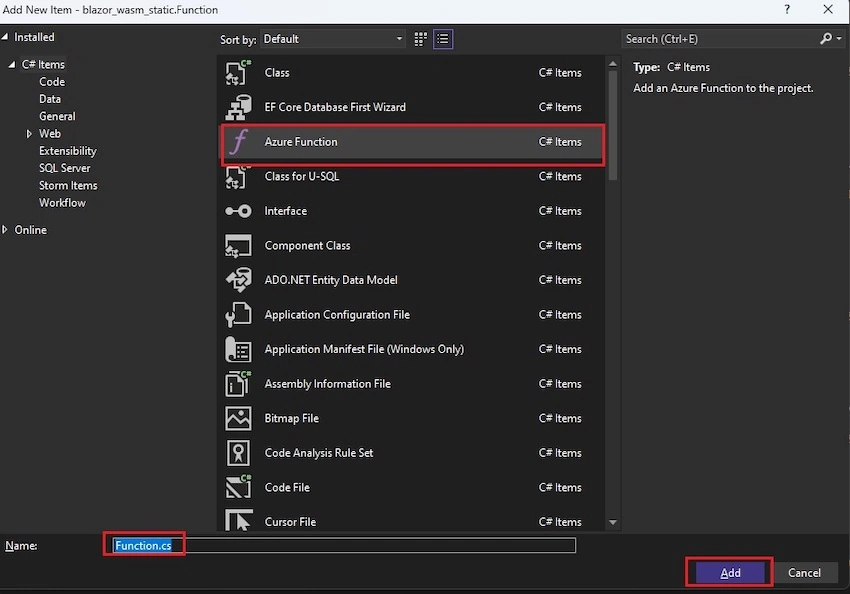850x594 pixels.
Task: Select the Code category
Action: pos(52,82)
